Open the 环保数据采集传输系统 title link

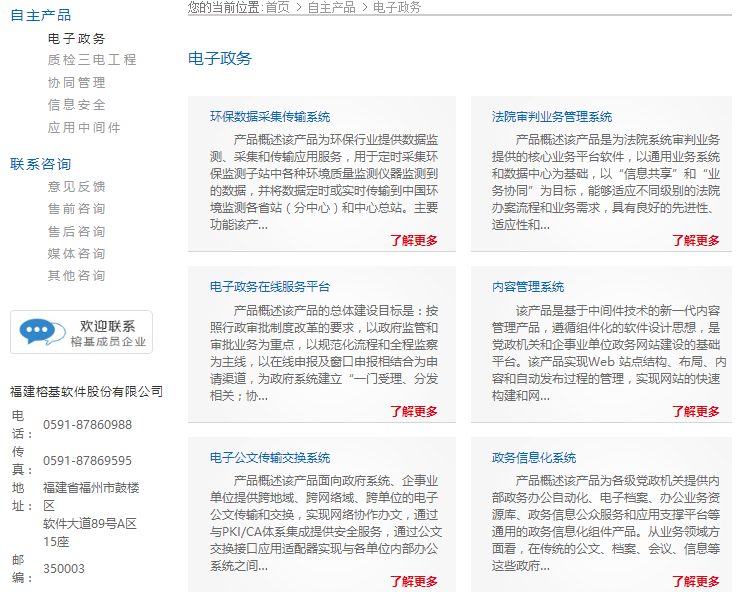[269, 117]
